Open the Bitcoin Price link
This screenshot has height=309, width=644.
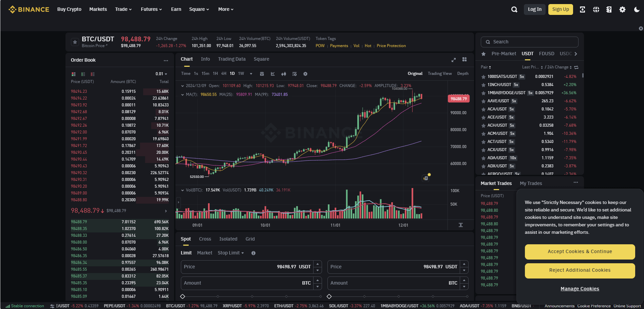point(95,46)
